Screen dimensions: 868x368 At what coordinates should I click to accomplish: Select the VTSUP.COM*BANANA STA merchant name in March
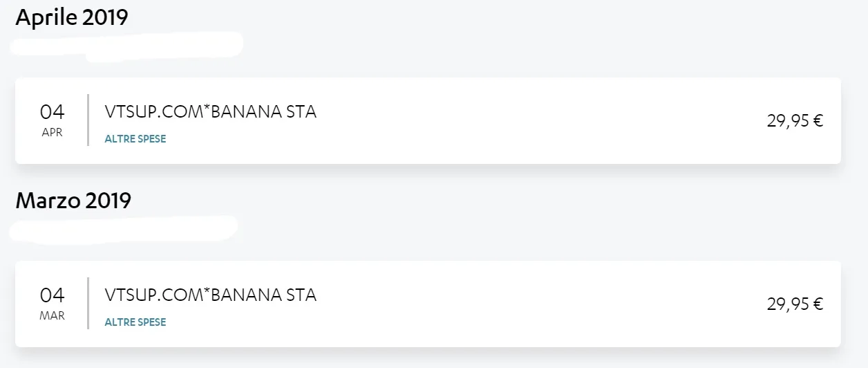[x=210, y=295]
